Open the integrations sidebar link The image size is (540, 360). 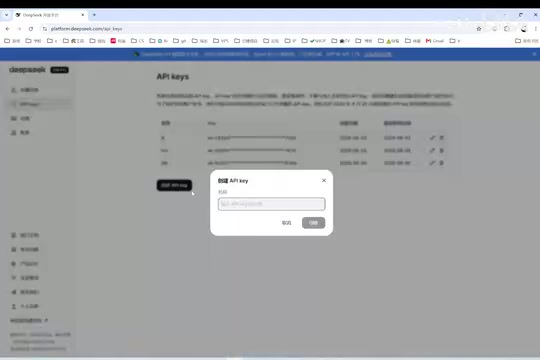[25, 278]
